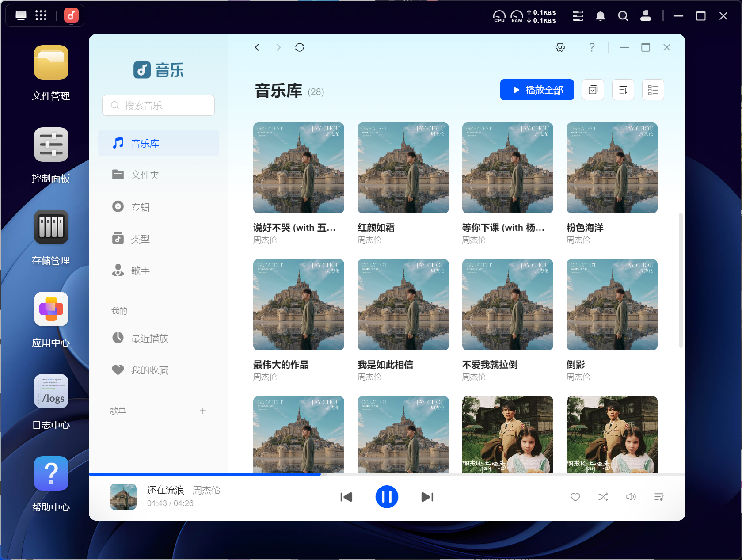Screen dimensions: 742x560
Task: Seek within the playback progress bar
Action: pyautogui.click(x=387, y=474)
